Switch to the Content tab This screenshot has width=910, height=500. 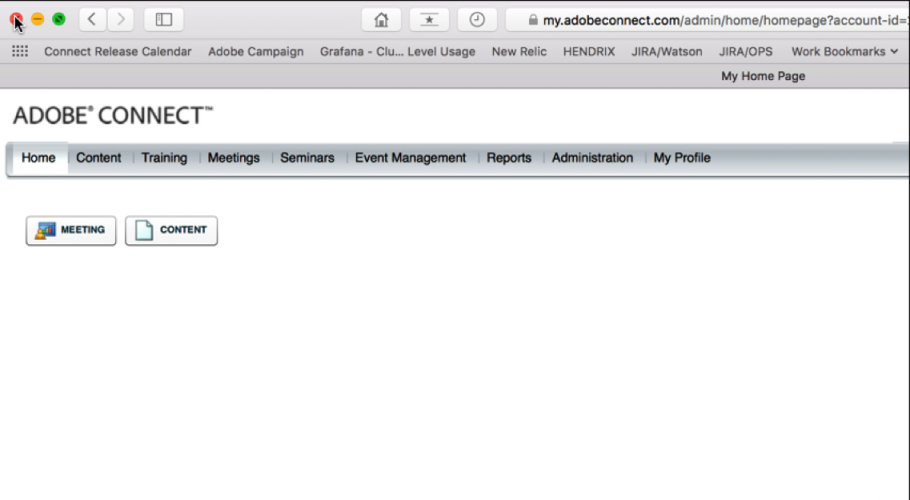(99, 158)
